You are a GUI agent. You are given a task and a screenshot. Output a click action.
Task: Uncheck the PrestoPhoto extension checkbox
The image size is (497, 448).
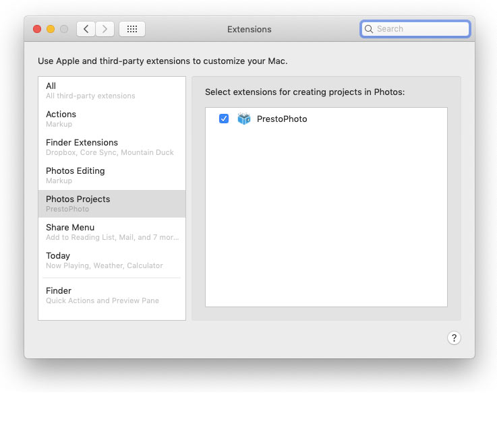[224, 119]
